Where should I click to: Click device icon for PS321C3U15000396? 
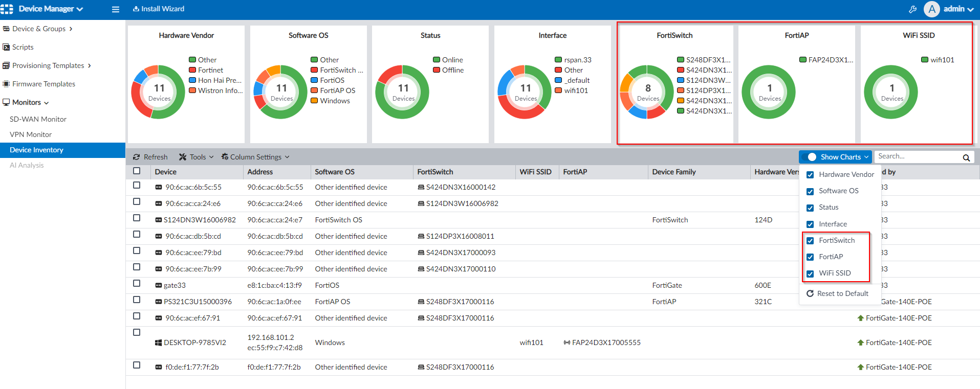tap(159, 302)
